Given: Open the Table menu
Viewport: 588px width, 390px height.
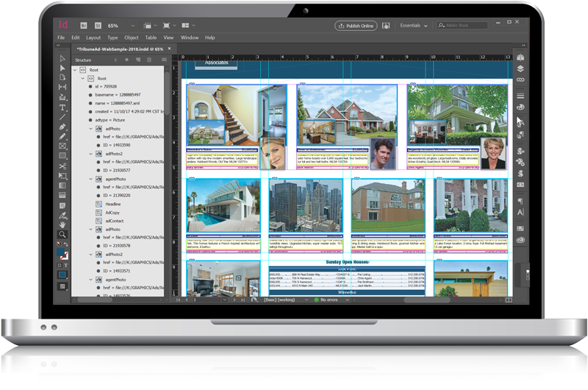Looking at the screenshot, I should (151, 38).
